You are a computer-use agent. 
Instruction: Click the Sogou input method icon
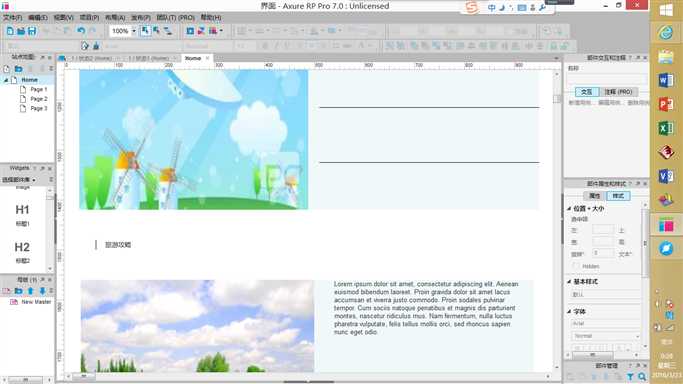coord(472,7)
